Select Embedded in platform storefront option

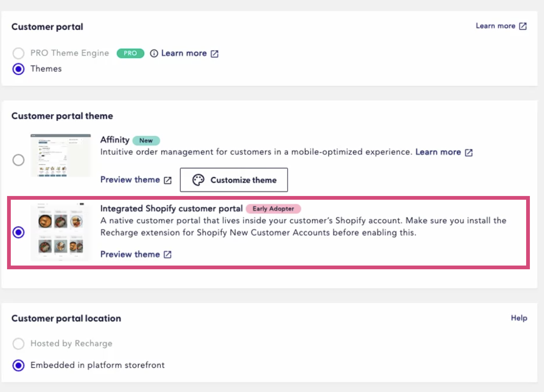pos(18,365)
